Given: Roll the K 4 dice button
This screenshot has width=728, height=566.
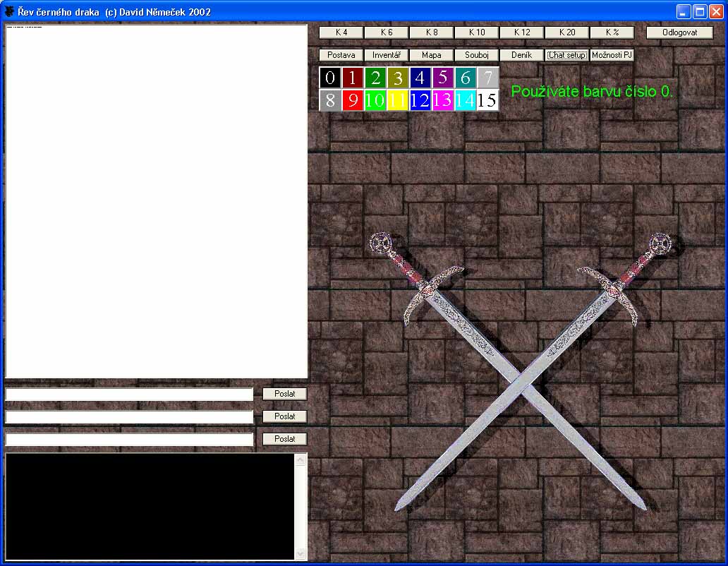Looking at the screenshot, I should (x=341, y=32).
